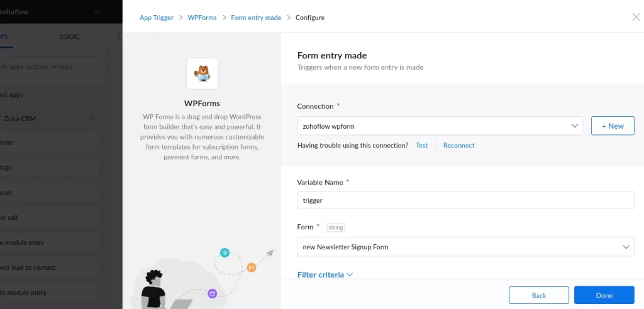Open the Connection dropdown zohoflow wpform
The width and height of the screenshot is (644, 309).
tap(440, 126)
